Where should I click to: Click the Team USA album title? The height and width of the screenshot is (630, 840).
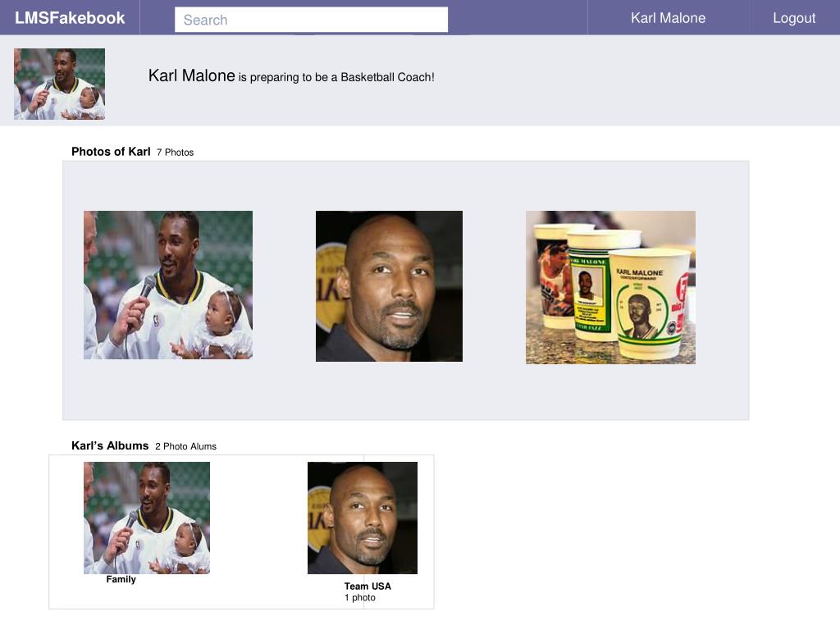[367, 586]
